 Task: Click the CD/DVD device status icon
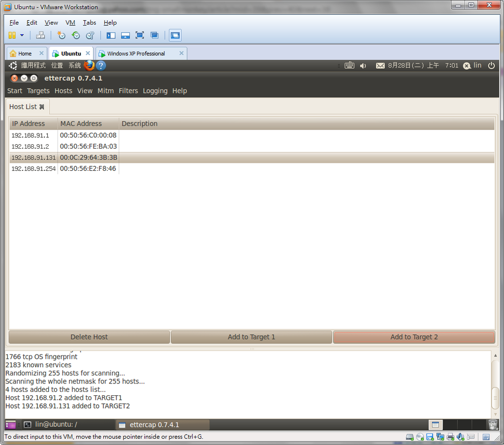[x=420, y=437]
